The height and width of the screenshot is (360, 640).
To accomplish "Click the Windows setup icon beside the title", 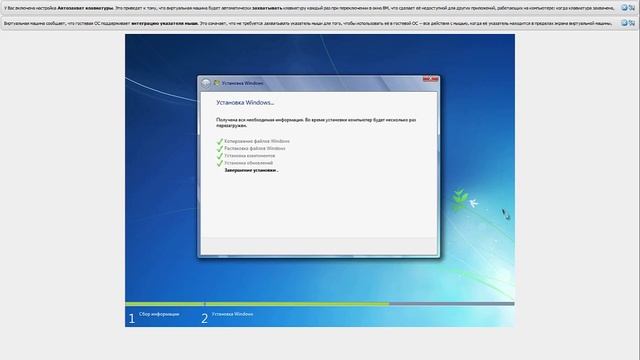I will pos(217,83).
